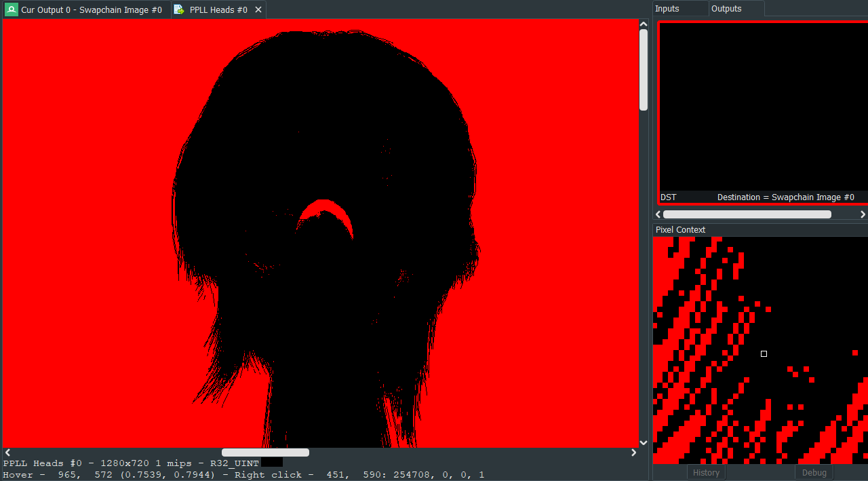The height and width of the screenshot is (481, 868).
Task: Click the texture view vertical scrollbar handle
Action: point(644,69)
